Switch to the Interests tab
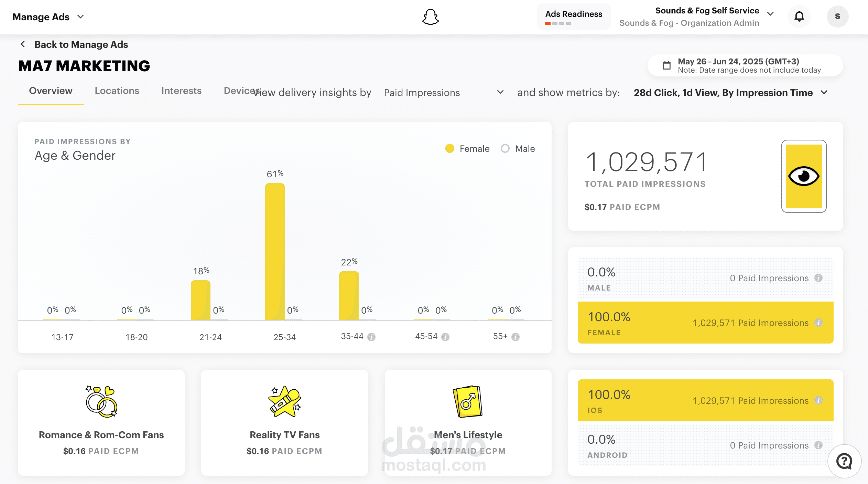Viewport: 868px width, 484px height. pos(181,91)
